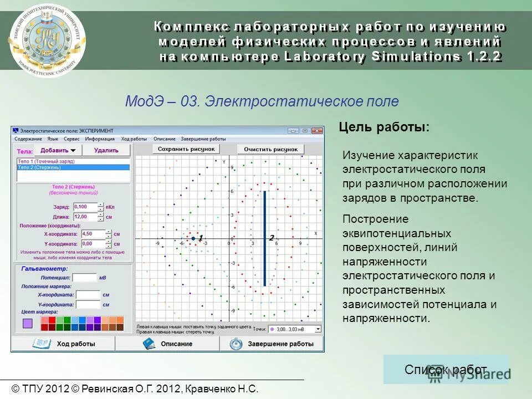Click the book icon on the Ход работы button
532x399 pixels.
pos(42,344)
